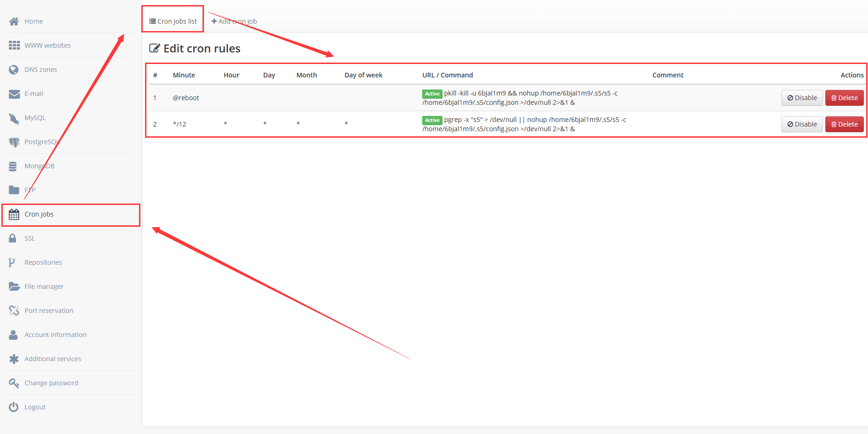Open the File manager folder icon
The width and height of the screenshot is (868, 434).
coord(14,287)
